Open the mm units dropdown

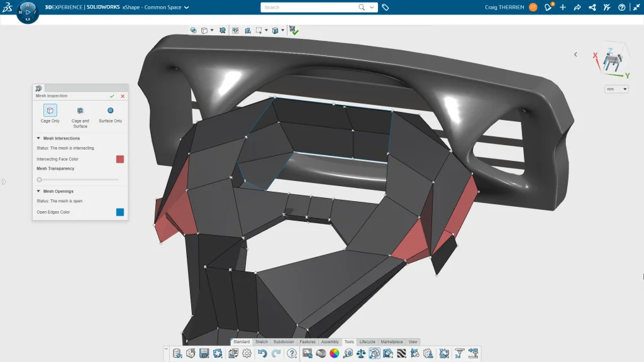pos(616,89)
